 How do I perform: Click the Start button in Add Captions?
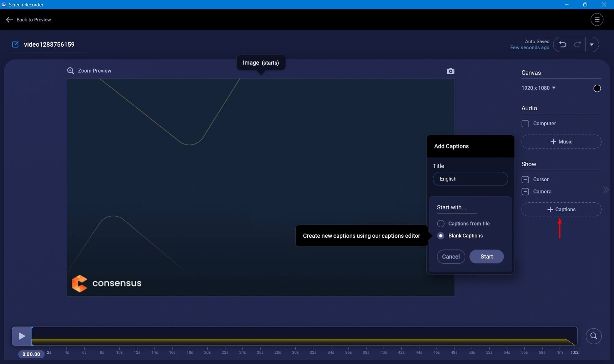pyautogui.click(x=487, y=257)
